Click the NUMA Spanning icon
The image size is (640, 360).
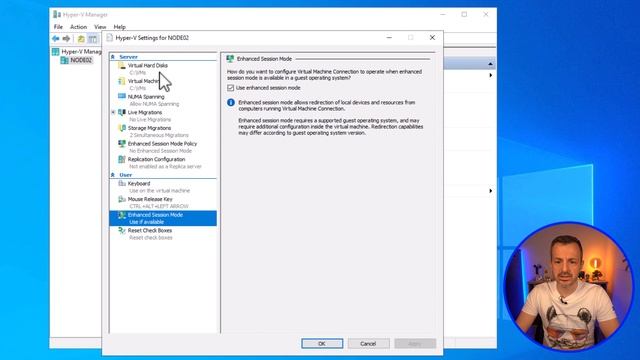pos(122,97)
